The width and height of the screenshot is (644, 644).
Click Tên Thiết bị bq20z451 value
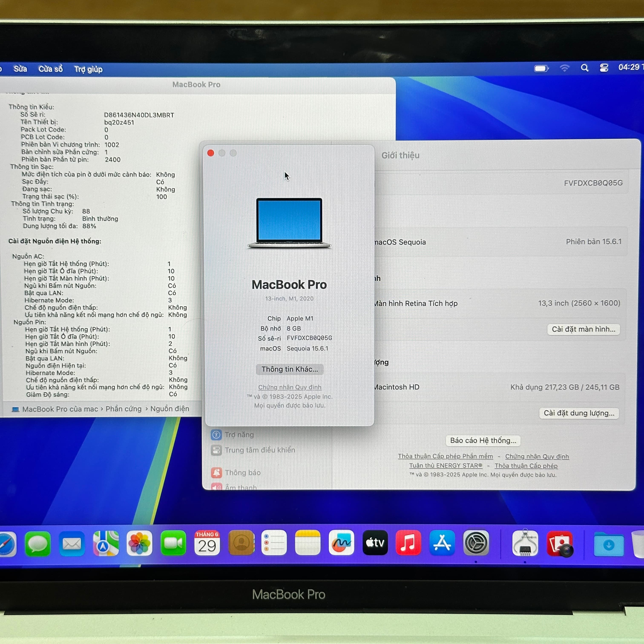[119, 122]
